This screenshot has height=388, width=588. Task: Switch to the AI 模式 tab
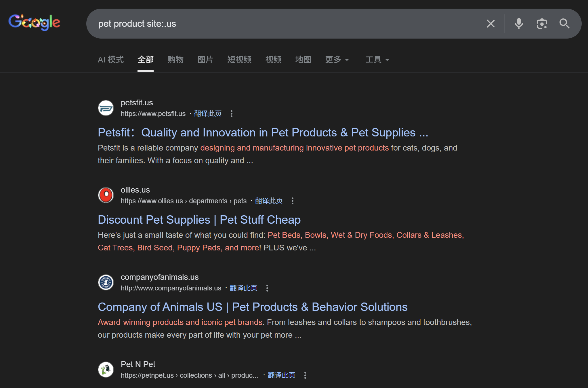tap(111, 60)
